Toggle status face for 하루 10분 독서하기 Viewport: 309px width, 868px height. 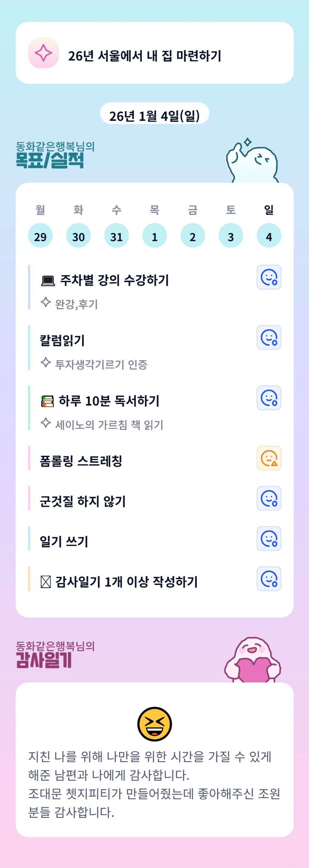(269, 398)
